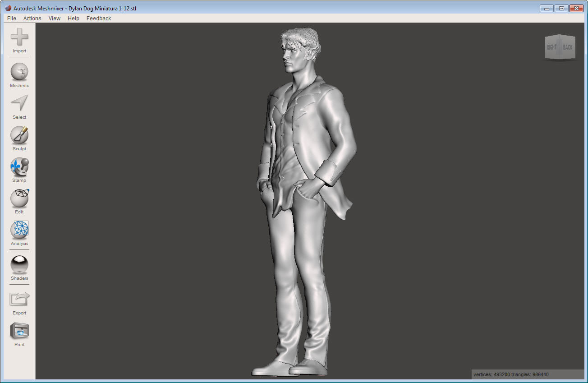Launch the Analysis tool
The width and height of the screenshot is (588, 383).
[x=19, y=230]
